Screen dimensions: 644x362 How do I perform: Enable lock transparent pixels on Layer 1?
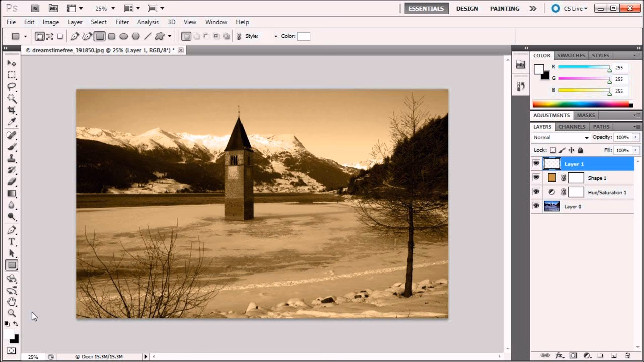click(553, 150)
